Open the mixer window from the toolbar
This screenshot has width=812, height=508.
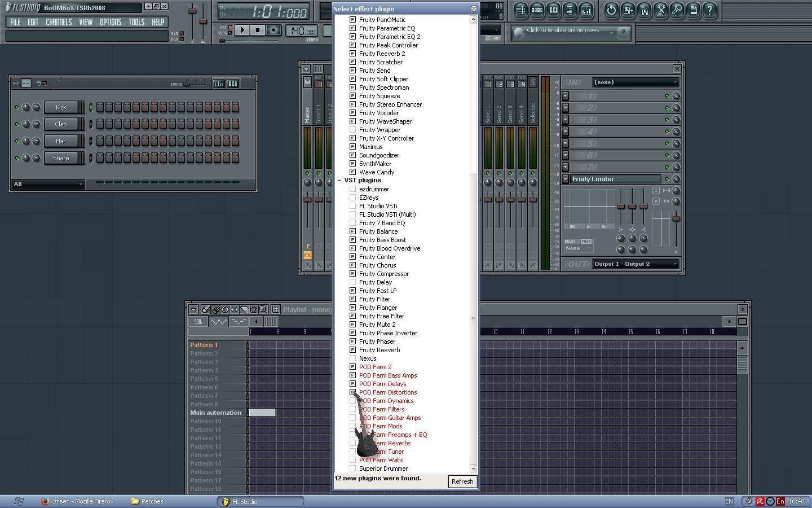[586, 10]
